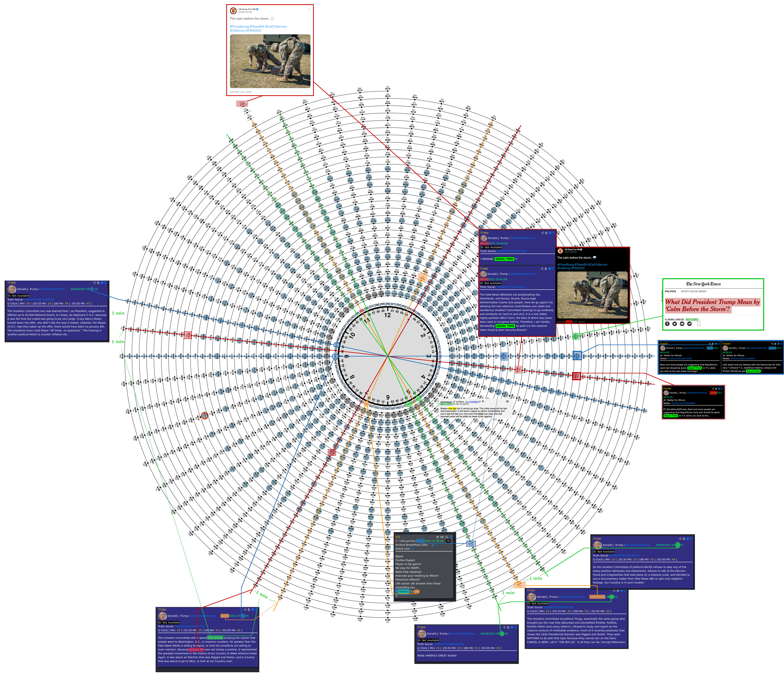Click @realDonaldTrump handle on card TT469

tap(523, 238)
